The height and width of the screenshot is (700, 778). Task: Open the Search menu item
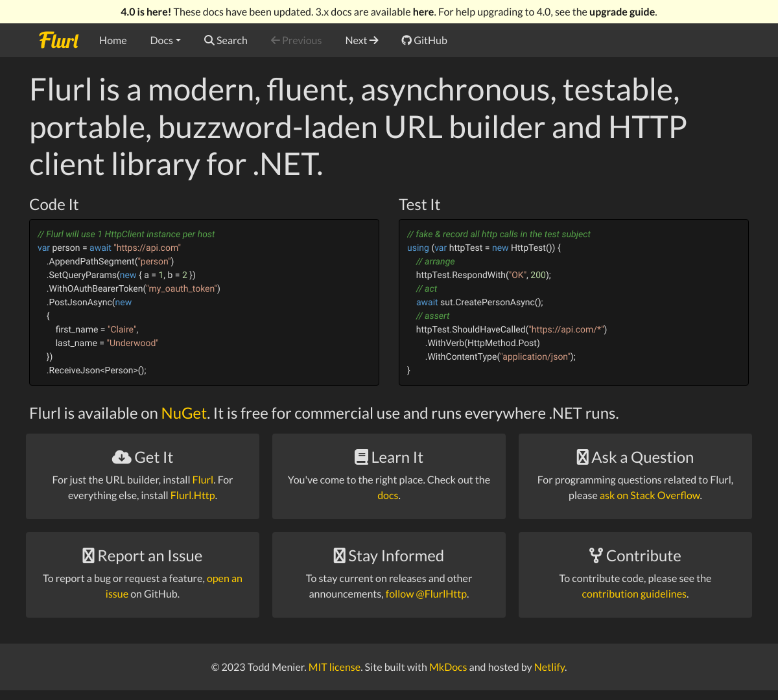pyautogui.click(x=226, y=40)
